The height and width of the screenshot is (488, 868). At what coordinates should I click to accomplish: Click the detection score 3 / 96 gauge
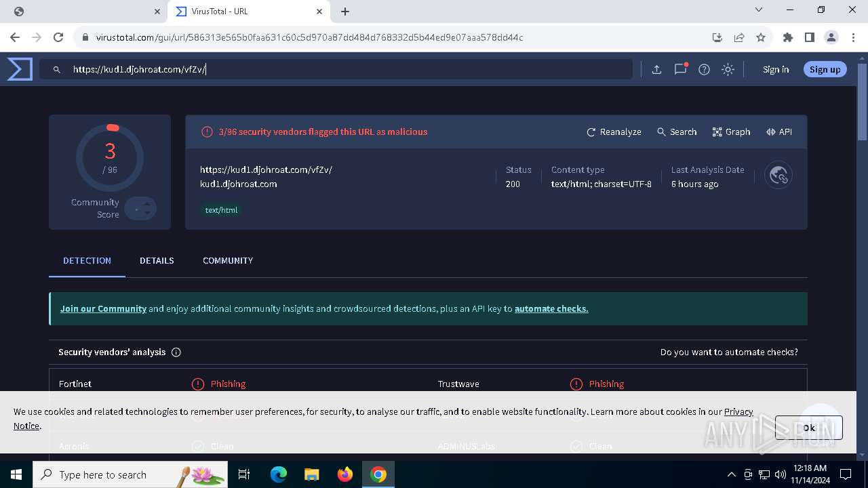coord(110,158)
